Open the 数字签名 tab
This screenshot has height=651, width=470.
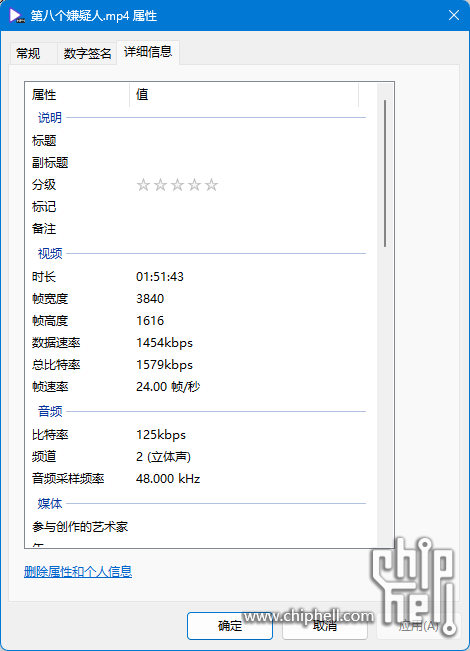[87, 53]
